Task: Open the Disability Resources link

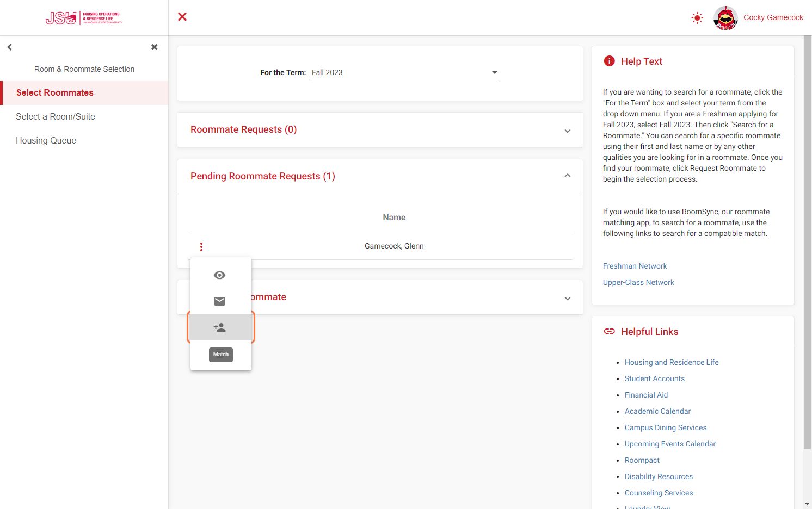Action: coord(659,477)
